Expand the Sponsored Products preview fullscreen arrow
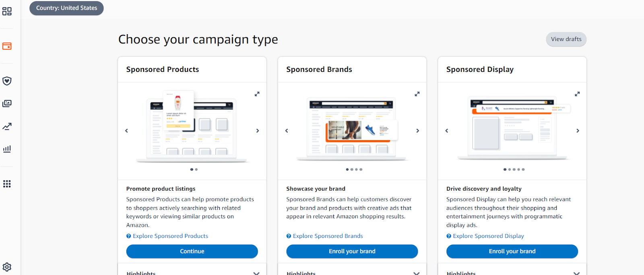The image size is (644, 275). click(257, 94)
